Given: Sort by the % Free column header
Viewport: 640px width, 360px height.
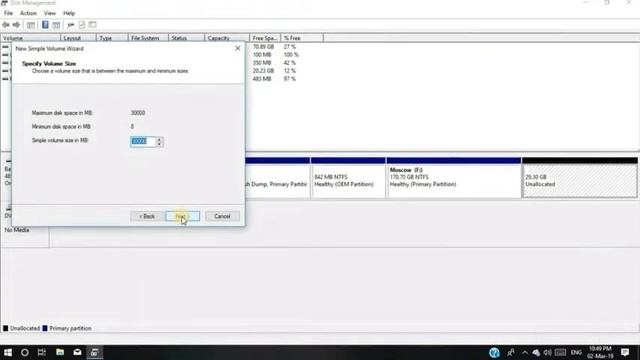Looking at the screenshot, I should (302, 38).
